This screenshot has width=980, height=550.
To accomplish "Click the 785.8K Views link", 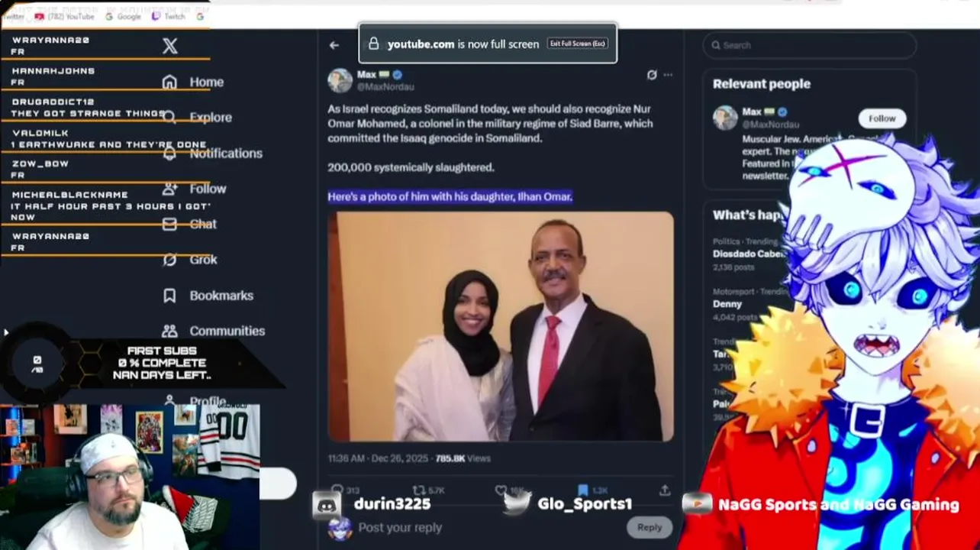I will (x=463, y=458).
